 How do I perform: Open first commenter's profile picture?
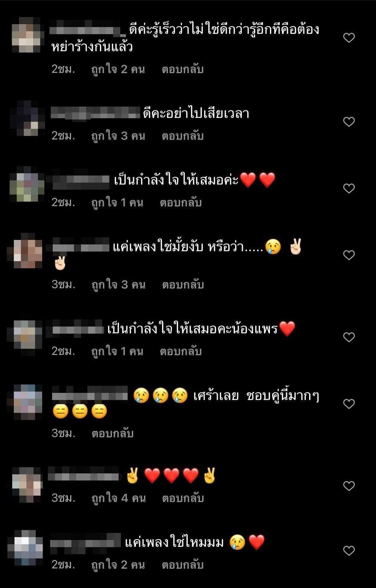tap(26, 35)
